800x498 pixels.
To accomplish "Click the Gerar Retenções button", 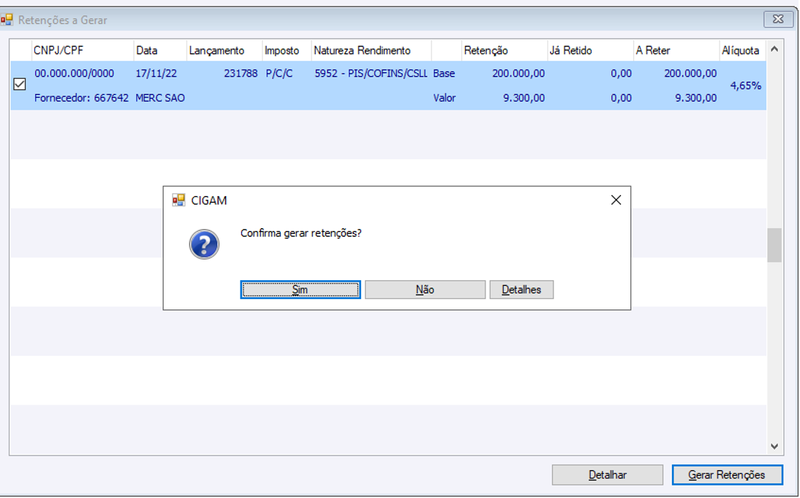I will [727, 475].
